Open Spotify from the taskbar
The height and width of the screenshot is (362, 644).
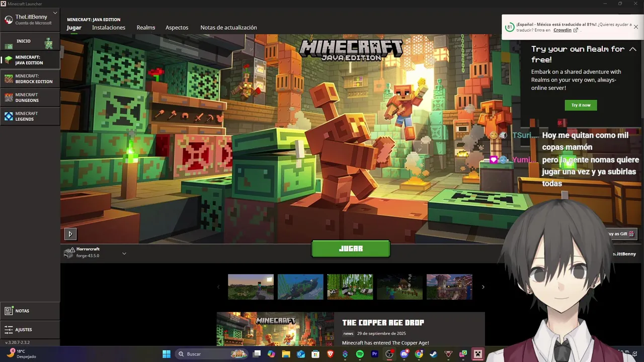tap(360, 354)
